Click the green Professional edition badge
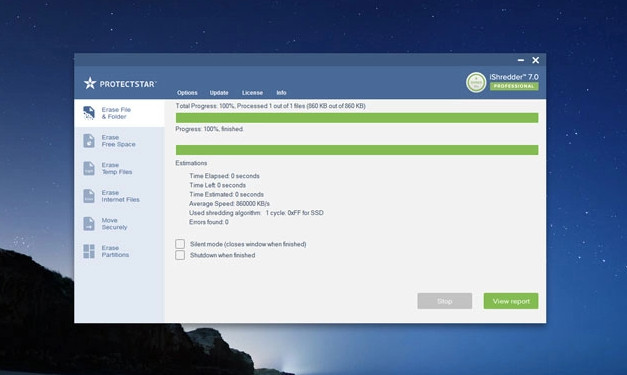The width and height of the screenshot is (627, 375). point(514,86)
